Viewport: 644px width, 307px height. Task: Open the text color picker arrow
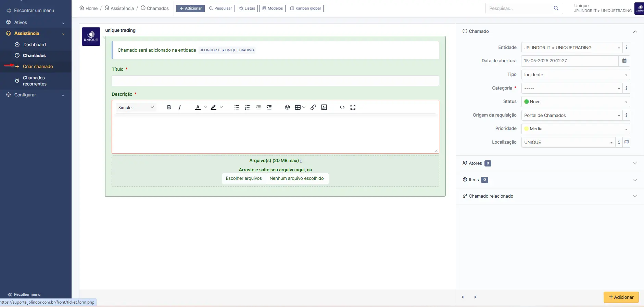click(x=205, y=107)
